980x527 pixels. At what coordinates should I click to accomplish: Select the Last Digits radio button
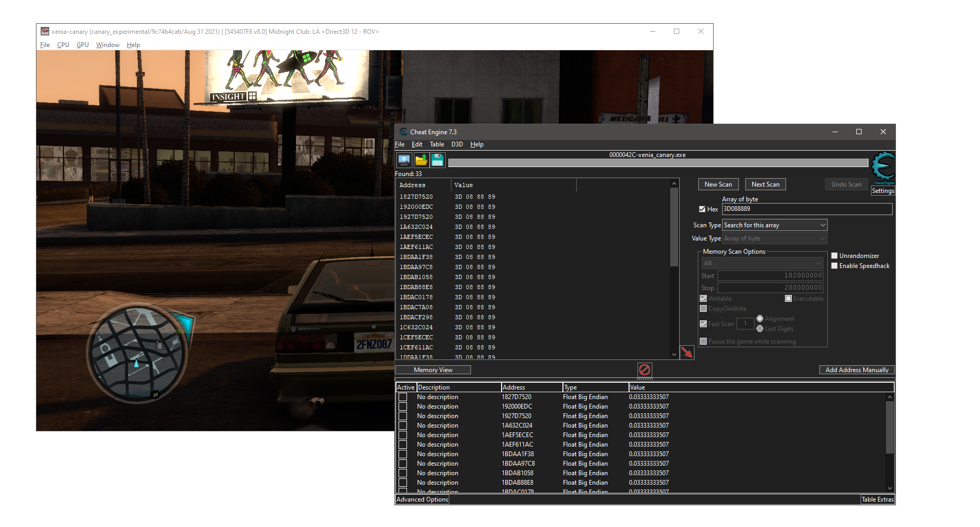point(760,329)
